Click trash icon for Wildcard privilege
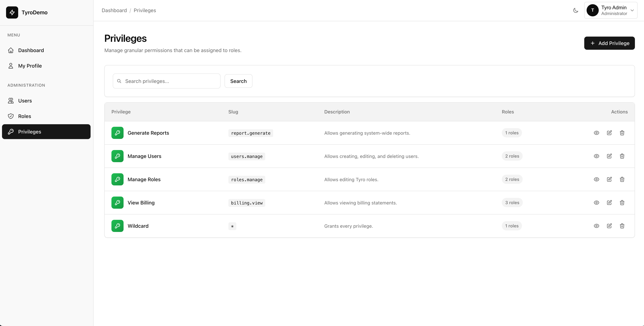This screenshot has width=644, height=326. [622, 226]
